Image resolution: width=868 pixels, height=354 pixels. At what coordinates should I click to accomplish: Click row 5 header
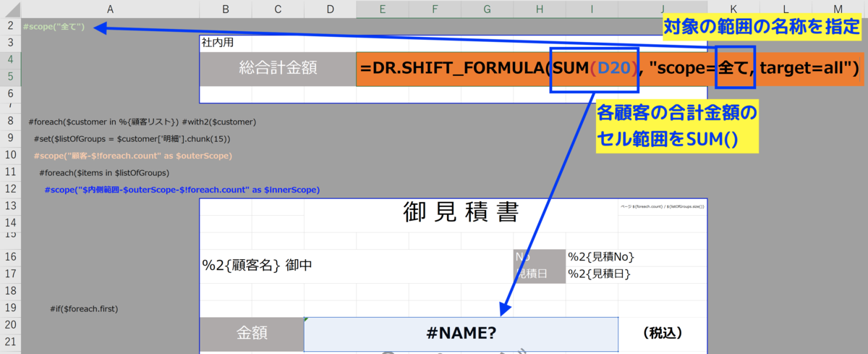click(10, 77)
